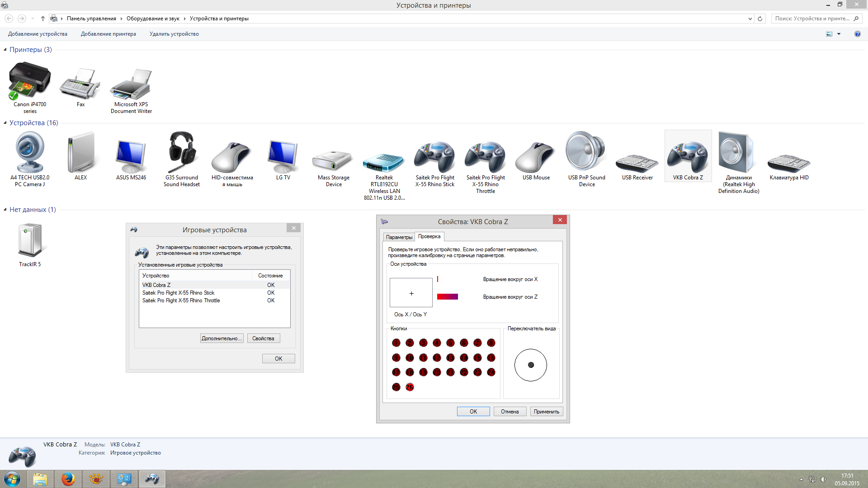This screenshot has width=868, height=488.
Task: Click the Состояние column header
Action: (270, 276)
